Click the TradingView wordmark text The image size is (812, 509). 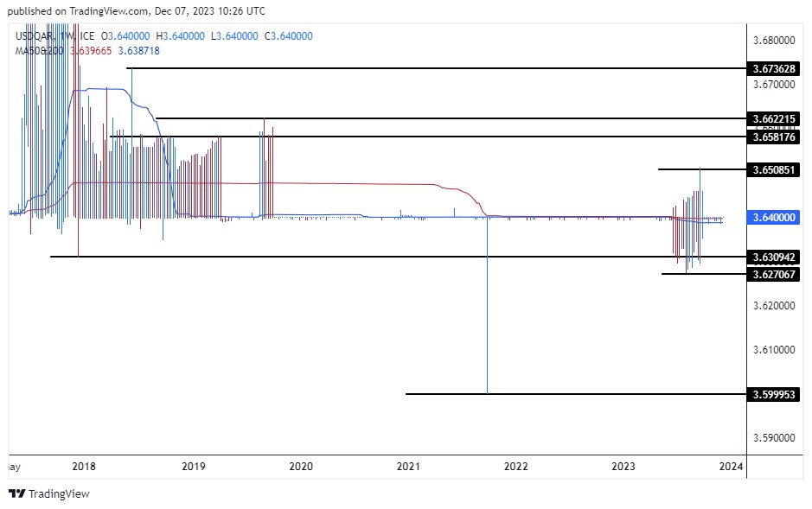click(59, 493)
